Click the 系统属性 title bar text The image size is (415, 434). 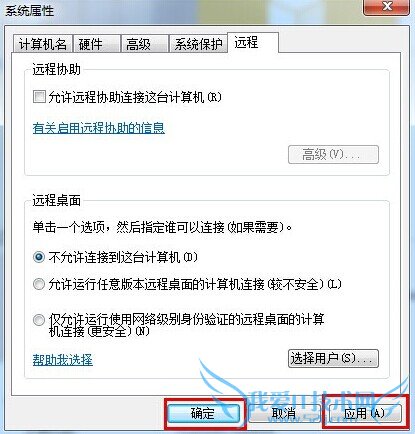coord(29,11)
